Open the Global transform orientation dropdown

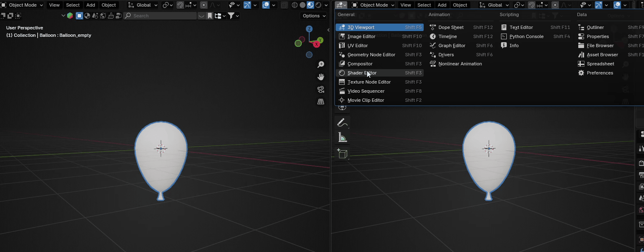[143, 5]
